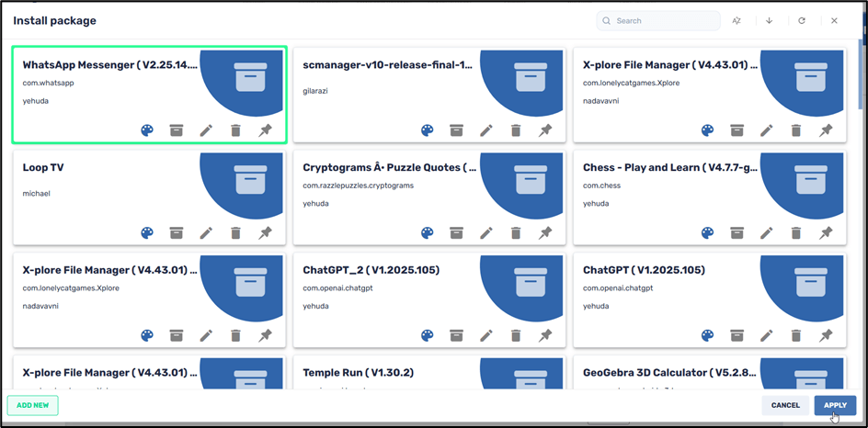Click the pencil edit icon on Loop TV card
The height and width of the screenshot is (428, 868).
coord(206,233)
